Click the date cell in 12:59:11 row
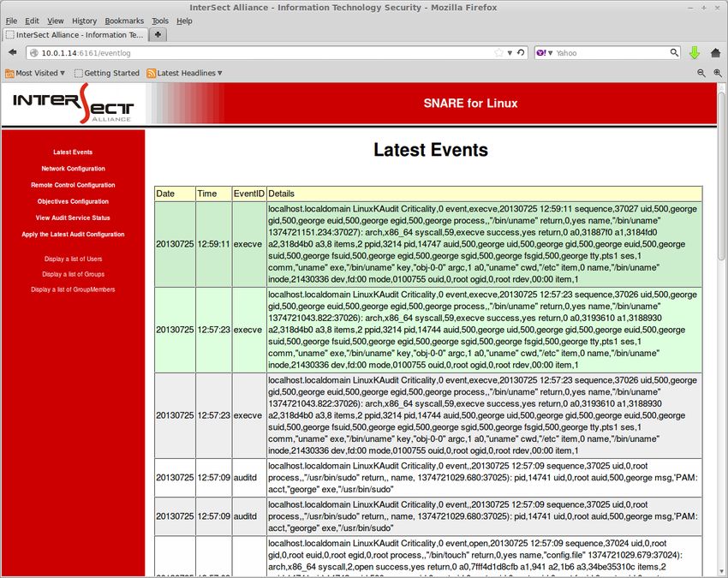The height and width of the screenshot is (578, 728). click(x=175, y=244)
